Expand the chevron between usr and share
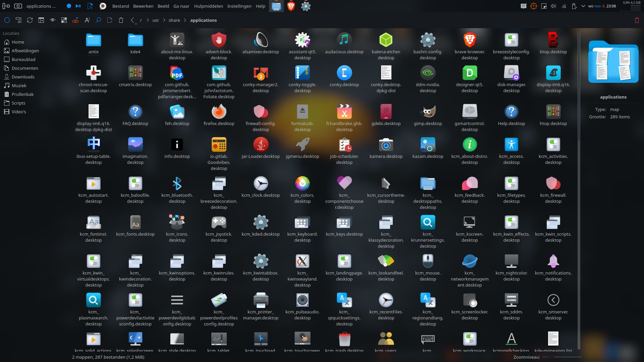The height and width of the screenshot is (362, 644). pos(164,20)
